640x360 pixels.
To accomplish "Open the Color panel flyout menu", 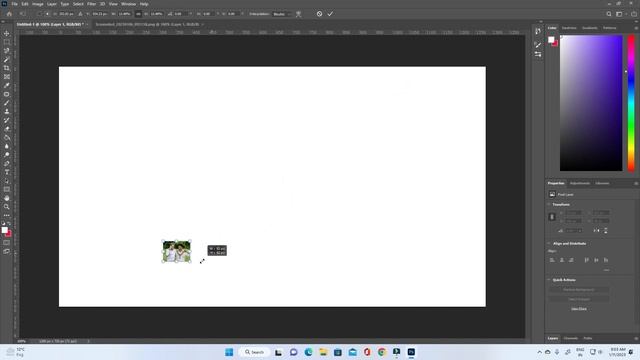I will [636, 28].
